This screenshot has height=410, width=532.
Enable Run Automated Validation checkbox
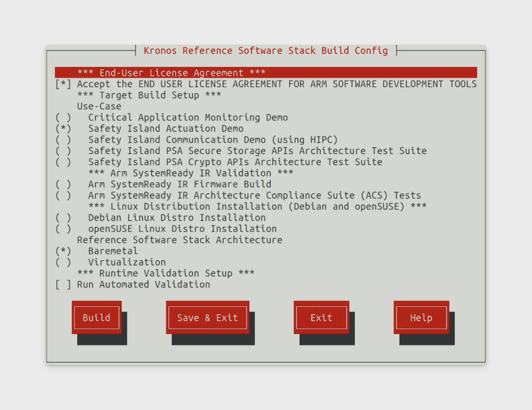coord(63,284)
